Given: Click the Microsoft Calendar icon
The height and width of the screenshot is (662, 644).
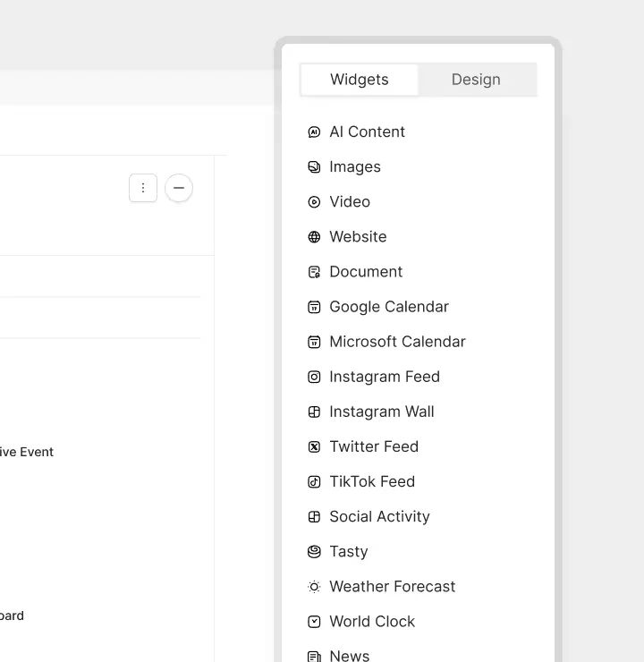Looking at the screenshot, I should click(314, 342).
